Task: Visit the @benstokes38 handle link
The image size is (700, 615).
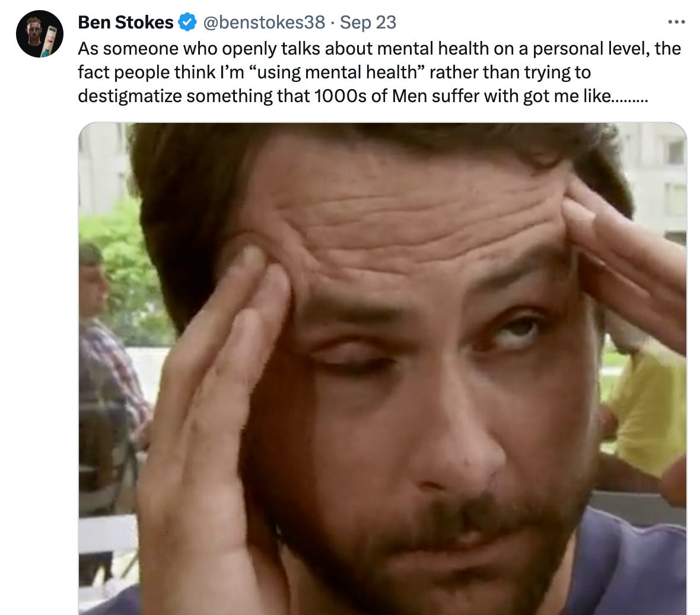Action: click(x=265, y=23)
